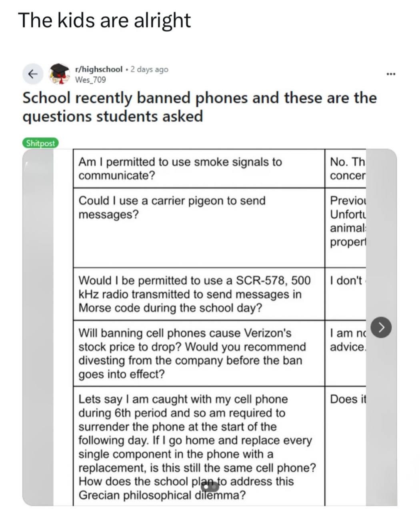Click the '2 days ago' timestamp

(x=149, y=69)
